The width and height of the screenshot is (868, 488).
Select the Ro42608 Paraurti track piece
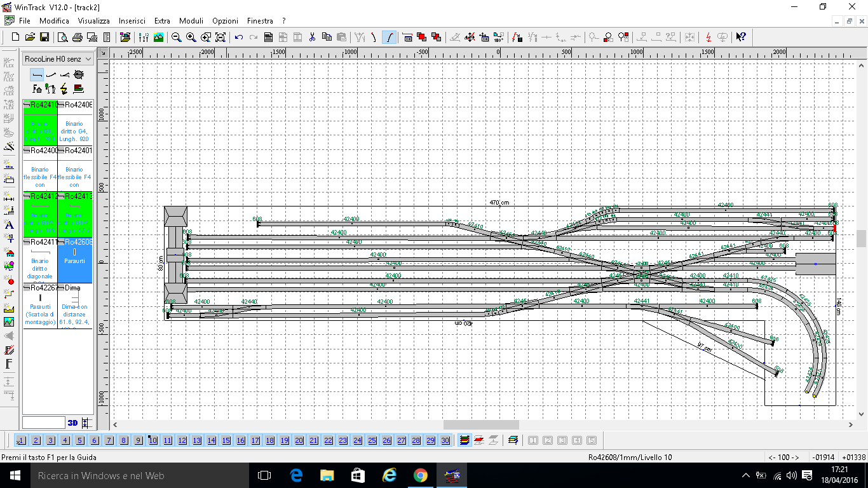(x=75, y=261)
